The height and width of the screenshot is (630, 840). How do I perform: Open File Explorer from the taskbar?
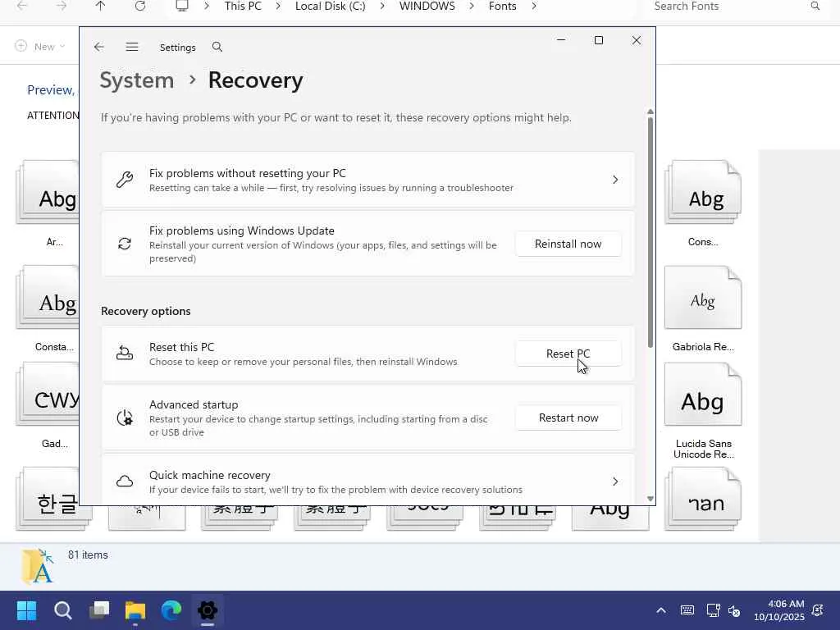(135, 610)
